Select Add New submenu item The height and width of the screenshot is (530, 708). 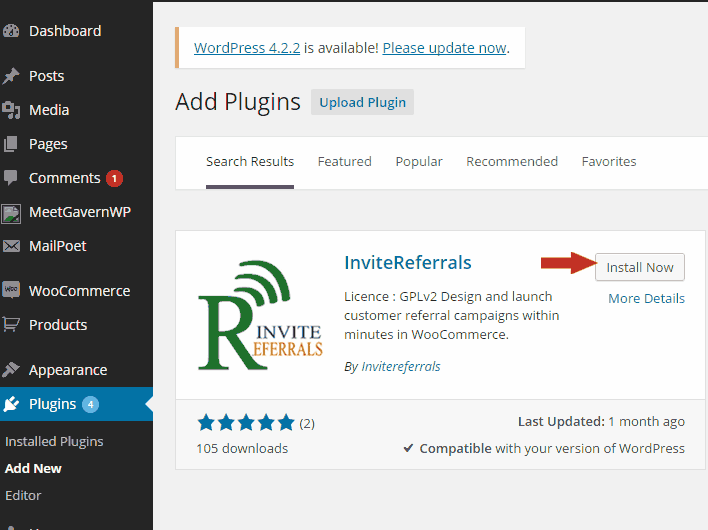pos(33,468)
